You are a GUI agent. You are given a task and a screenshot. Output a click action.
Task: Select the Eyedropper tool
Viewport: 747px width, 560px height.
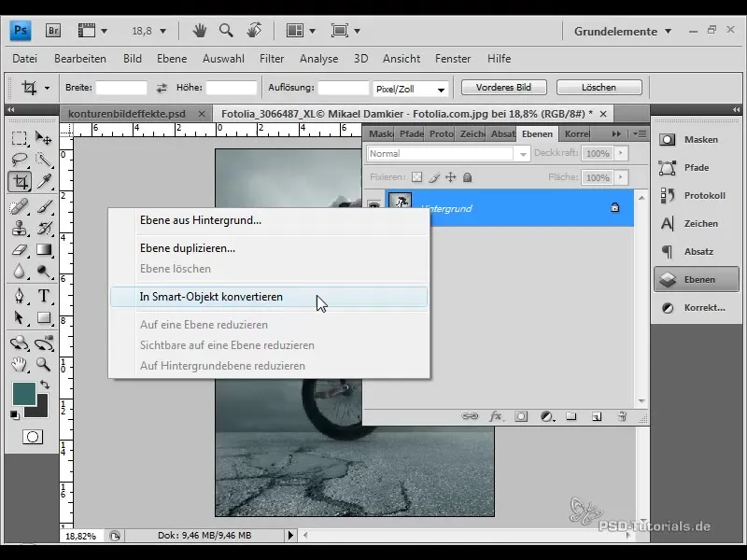pyautogui.click(x=44, y=181)
